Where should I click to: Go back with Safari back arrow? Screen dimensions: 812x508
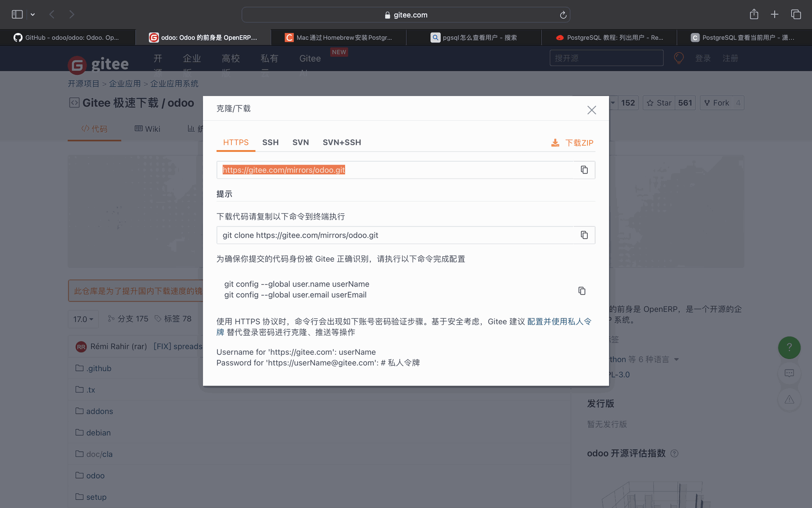click(x=52, y=14)
